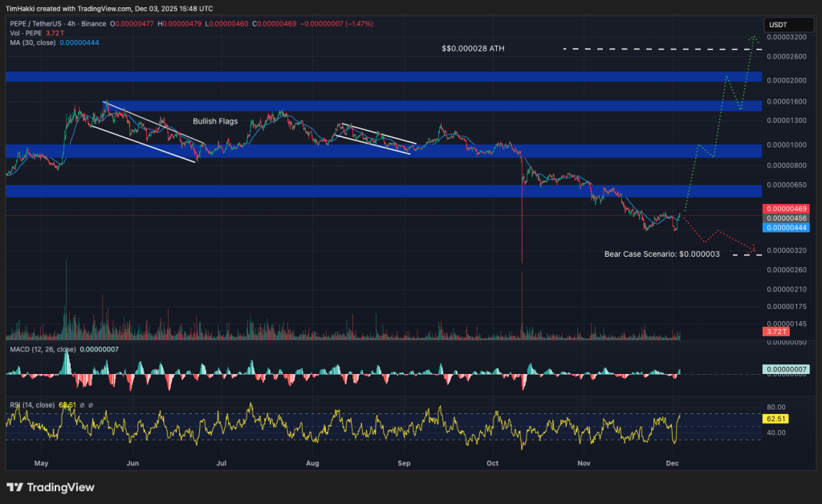Select the Vol · PEPE indicator legend

click(x=22, y=33)
